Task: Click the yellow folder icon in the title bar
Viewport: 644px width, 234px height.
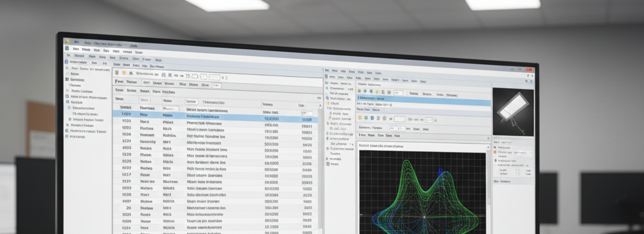Action: coord(67,42)
